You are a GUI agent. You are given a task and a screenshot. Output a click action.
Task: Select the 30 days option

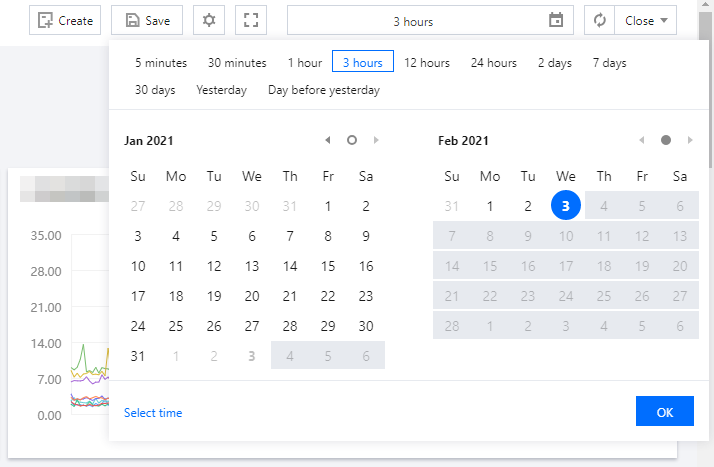[x=155, y=90]
